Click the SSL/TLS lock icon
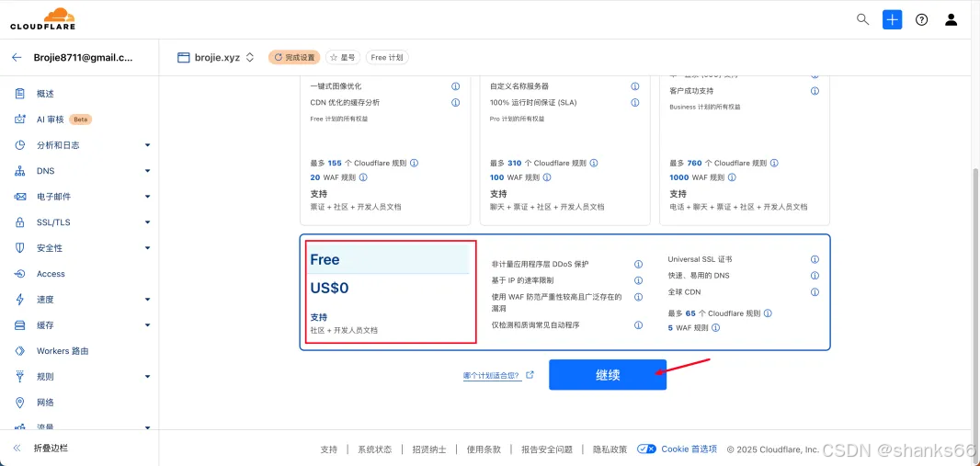 click(x=20, y=222)
